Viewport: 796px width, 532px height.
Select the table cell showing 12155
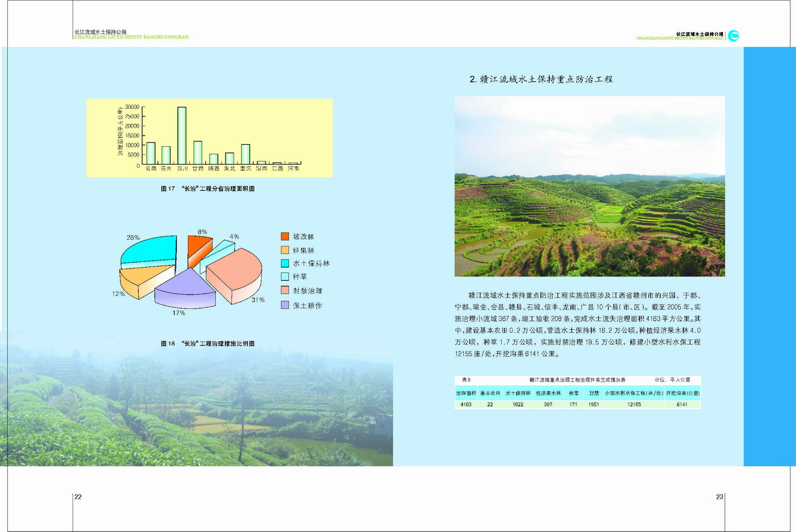tap(634, 404)
